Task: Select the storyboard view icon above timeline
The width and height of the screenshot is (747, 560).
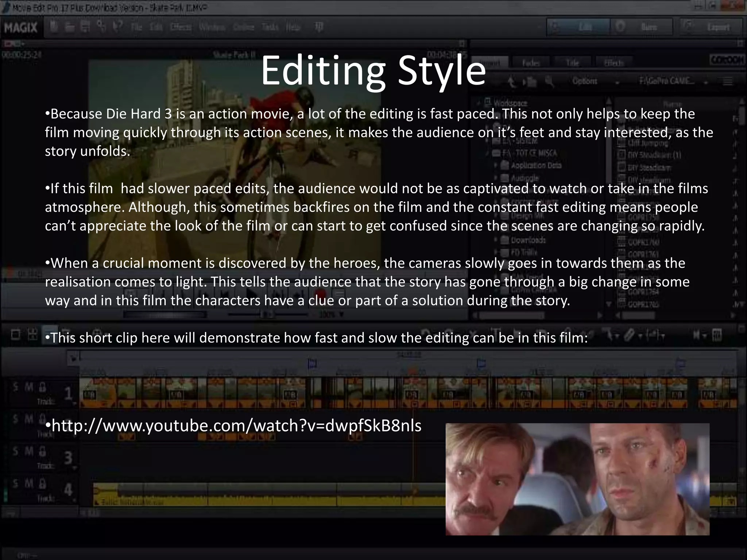Action: (15, 334)
